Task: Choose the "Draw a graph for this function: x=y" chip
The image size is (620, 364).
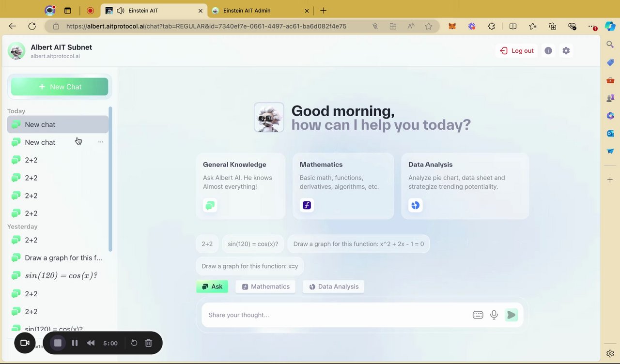Action: (249, 266)
